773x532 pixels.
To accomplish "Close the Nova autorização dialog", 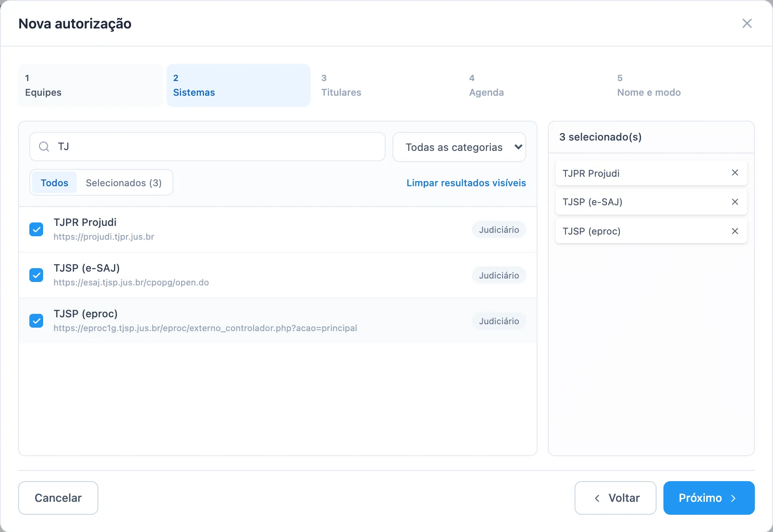I will pyautogui.click(x=747, y=23).
